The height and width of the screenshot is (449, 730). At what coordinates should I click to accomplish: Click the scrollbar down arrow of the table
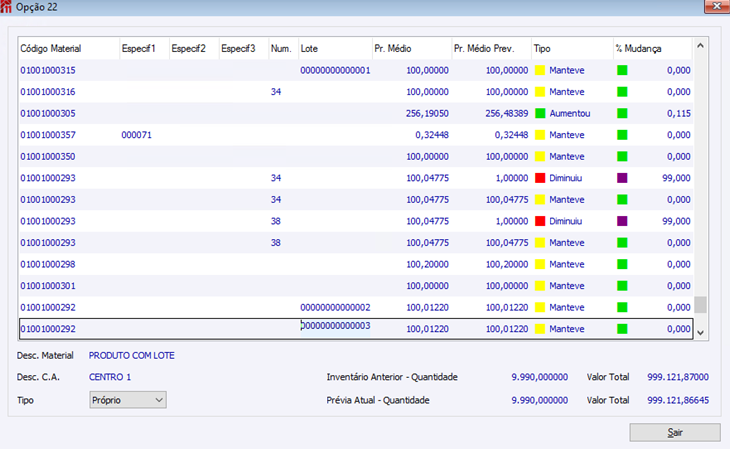(x=700, y=333)
